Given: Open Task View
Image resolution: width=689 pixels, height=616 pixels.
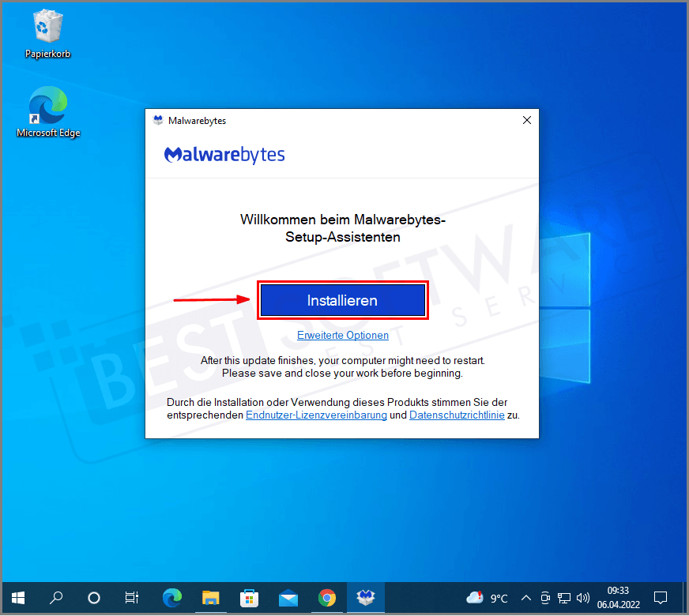Looking at the screenshot, I should (131, 598).
